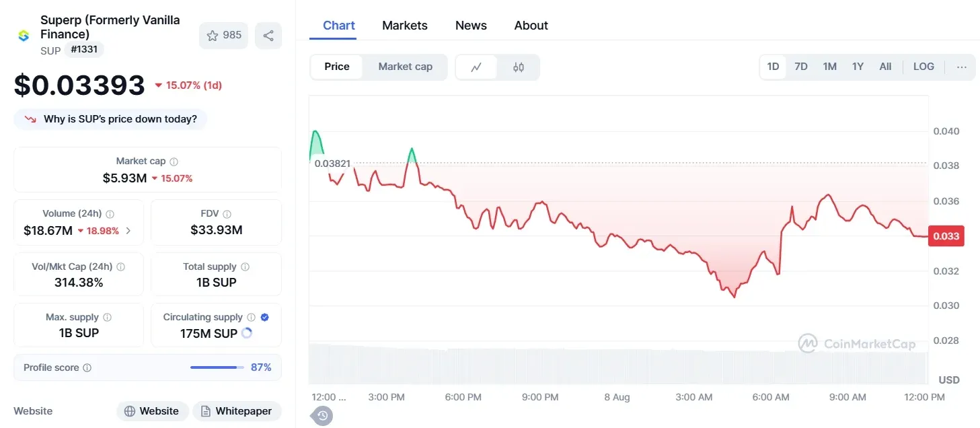Open the link asking why SUP's price is down

tap(111, 118)
